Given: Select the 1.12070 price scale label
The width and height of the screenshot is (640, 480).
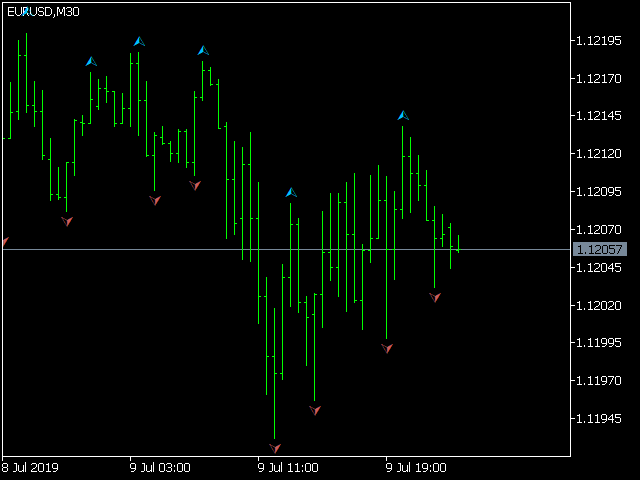Looking at the screenshot, I should pos(598,229).
